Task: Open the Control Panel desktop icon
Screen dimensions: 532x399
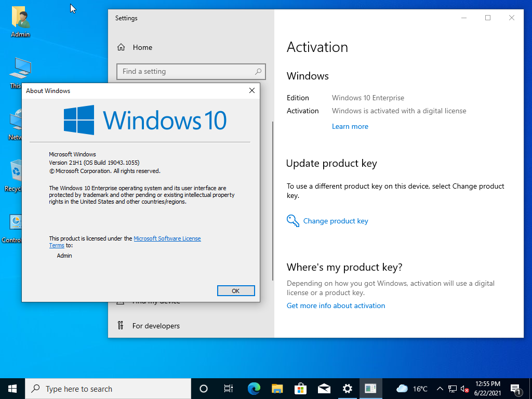Action: (x=12, y=228)
